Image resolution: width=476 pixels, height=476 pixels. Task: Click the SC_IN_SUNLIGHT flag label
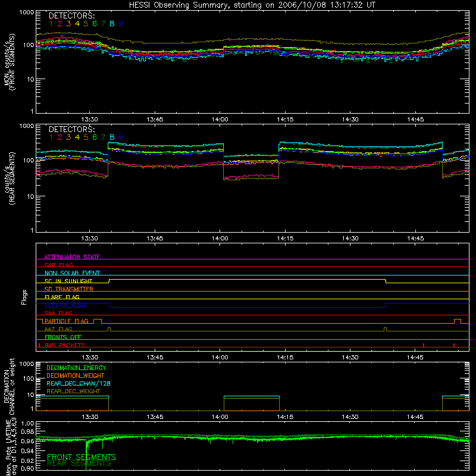coord(68,281)
